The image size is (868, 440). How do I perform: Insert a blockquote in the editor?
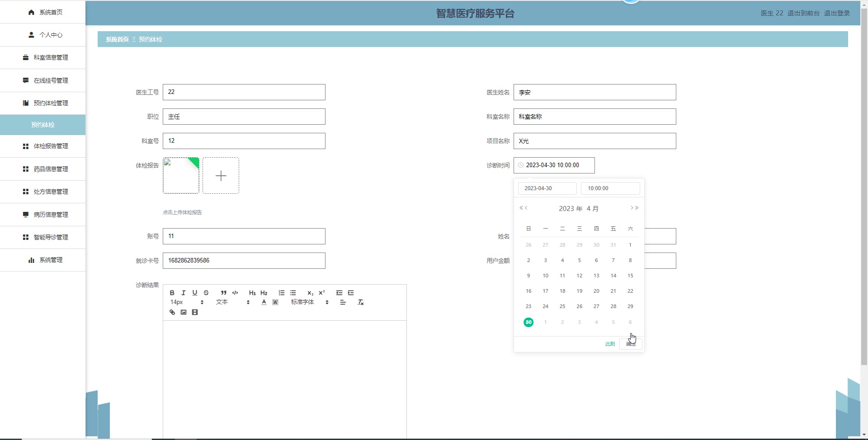(224, 293)
